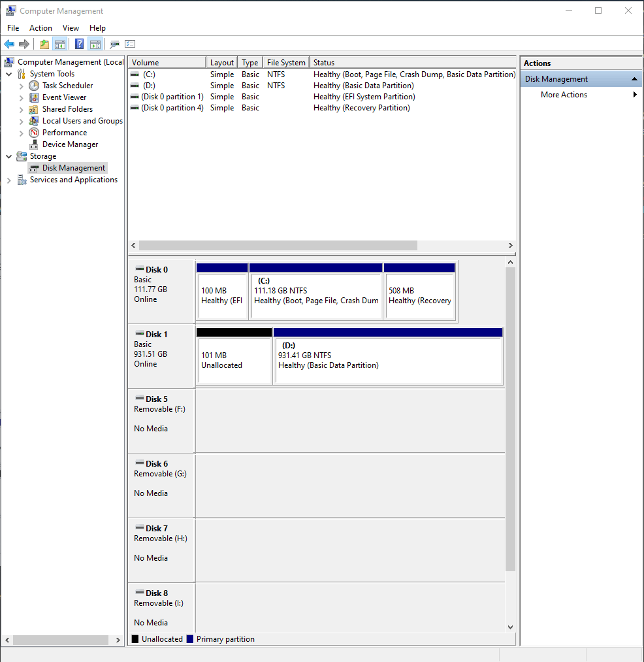The height and width of the screenshot is (662, 644).
Task: Collapse the Disk Management actions section arrow
Action: click(x=634, y=79)
